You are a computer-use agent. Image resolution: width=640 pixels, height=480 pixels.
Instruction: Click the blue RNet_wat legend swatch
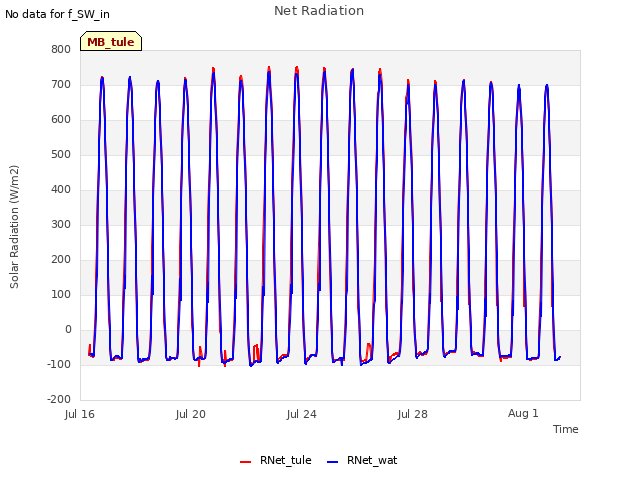(333, 462)
